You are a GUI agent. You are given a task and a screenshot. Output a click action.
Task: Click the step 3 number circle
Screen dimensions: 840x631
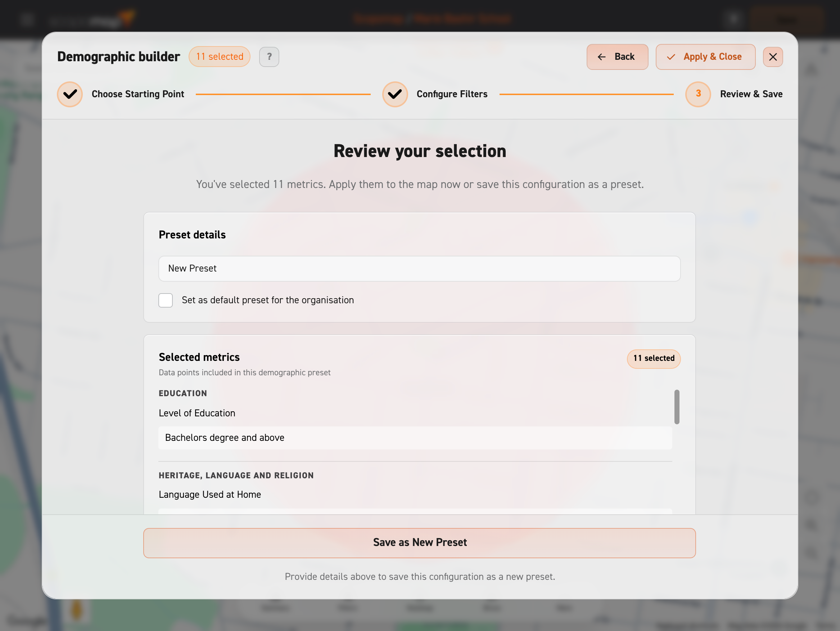(x=698, y=94)
